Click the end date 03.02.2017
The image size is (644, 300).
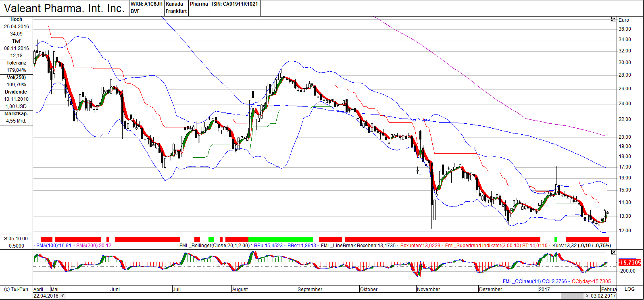point(603,296)
